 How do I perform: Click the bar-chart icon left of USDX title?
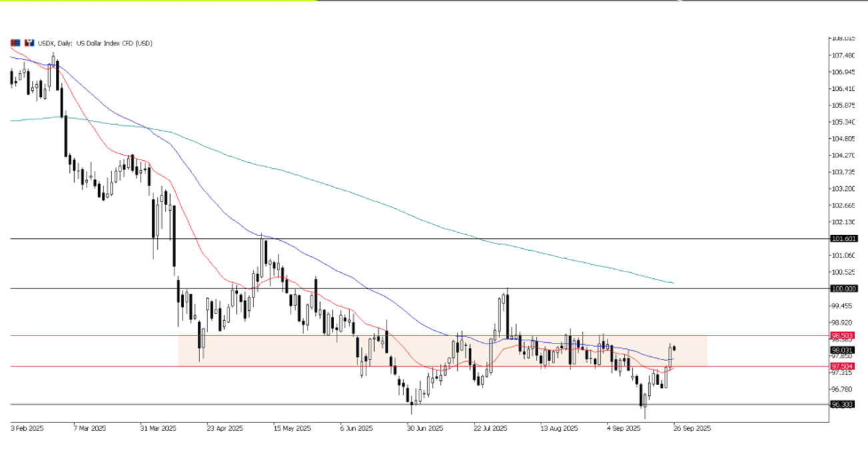pyautogui.click(x=29, y=43)
